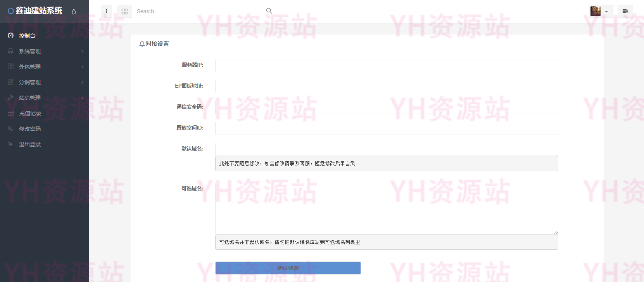The image size is (644, 282).
Task: Expand the 外包管理 sidebar menu
Action: [x=30, y=67]
